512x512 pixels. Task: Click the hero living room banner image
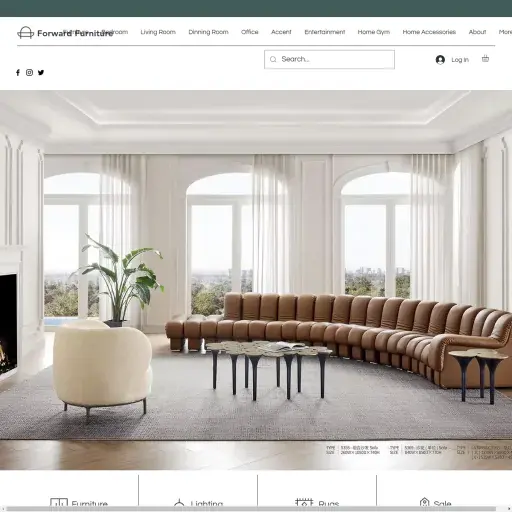click(256, 280)
